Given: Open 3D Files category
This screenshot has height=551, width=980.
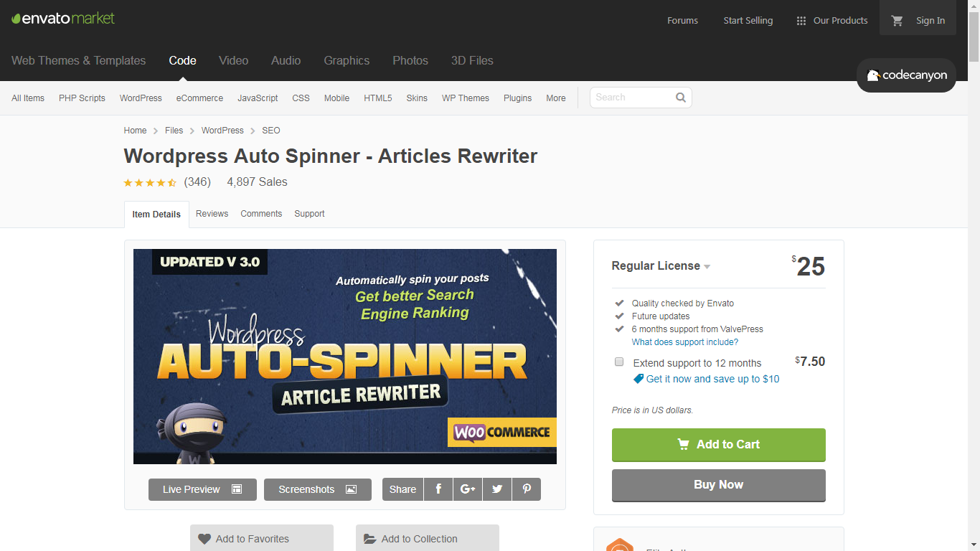Looking at the screenshot, I should pyautogui.click(x=472, y=61).
